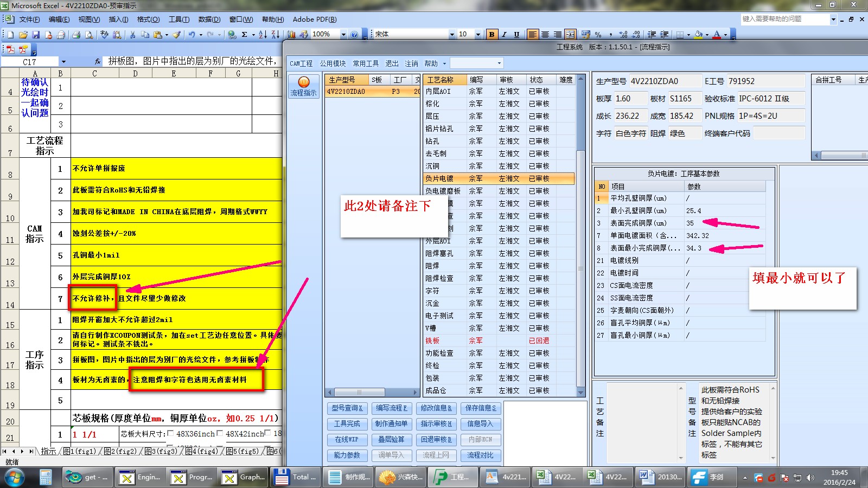The image size is (868, 488).
Task: Open the Paste options dropdown arrow
Action: (x=167, y=34)
